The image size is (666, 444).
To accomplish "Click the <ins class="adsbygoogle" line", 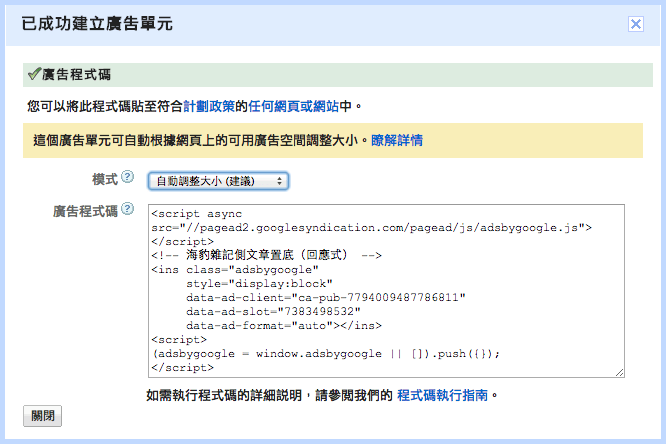I will (235, 269).
